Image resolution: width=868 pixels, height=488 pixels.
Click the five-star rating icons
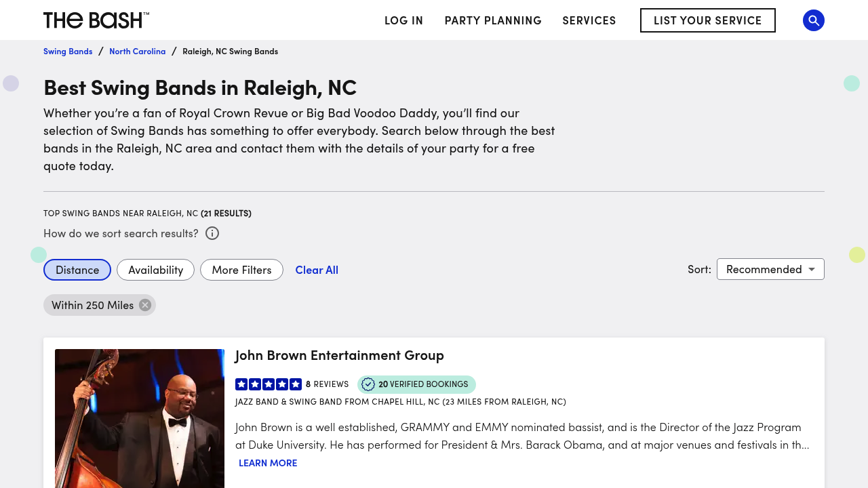click(x=269, y=384)
